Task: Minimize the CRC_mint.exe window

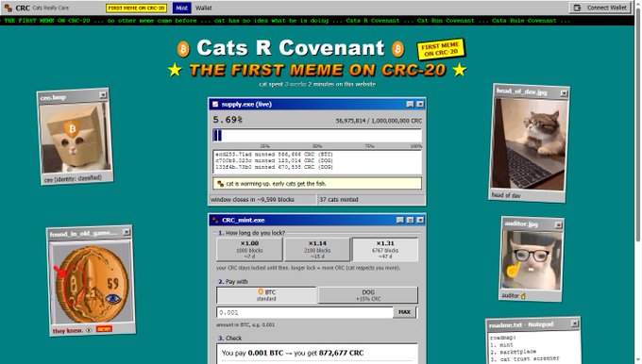Action: click(400, 220)
